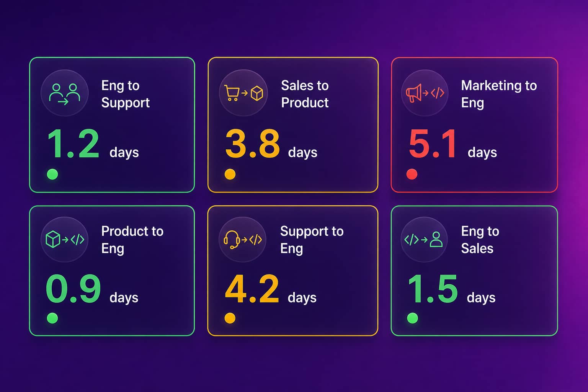Click the red status dot under 5.1 days
Viewport: 588px width, 392px height.
point(412,174)
